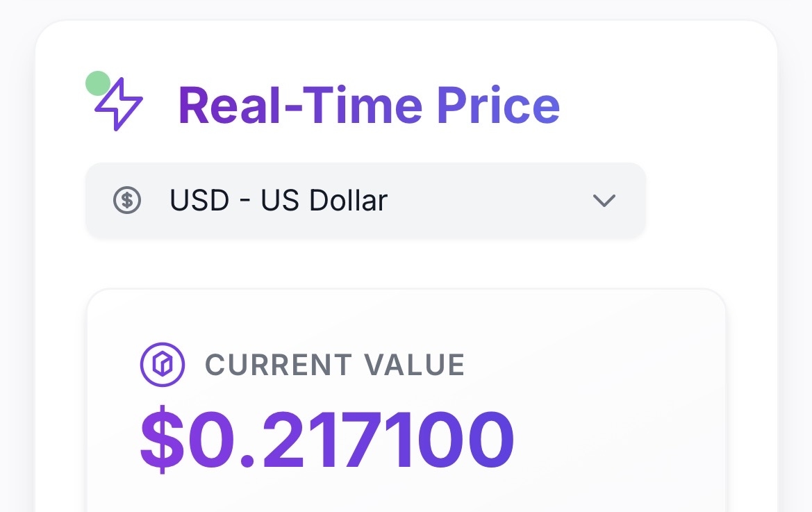812x512 pixels.
Task: Click the dollar sign of the price
Action: point(163,440)
